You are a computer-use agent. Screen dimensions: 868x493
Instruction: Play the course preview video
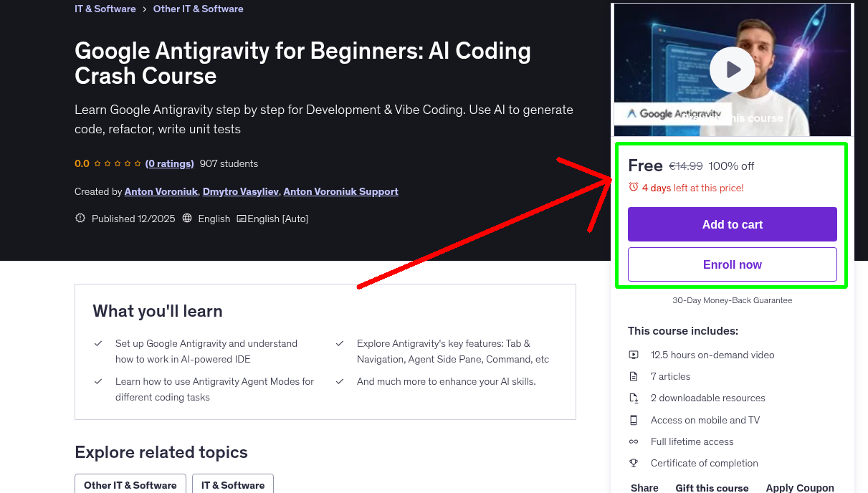[x=732, y=70]
